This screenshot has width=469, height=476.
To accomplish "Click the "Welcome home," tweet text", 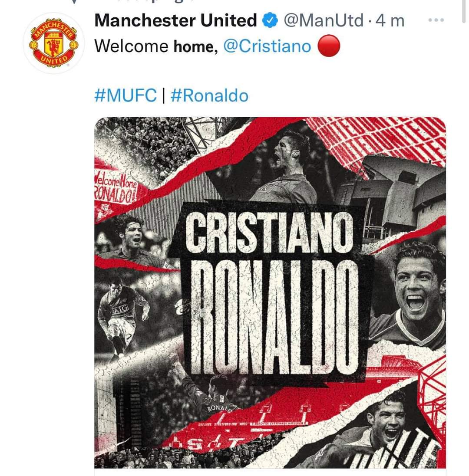I will (156, 46).
